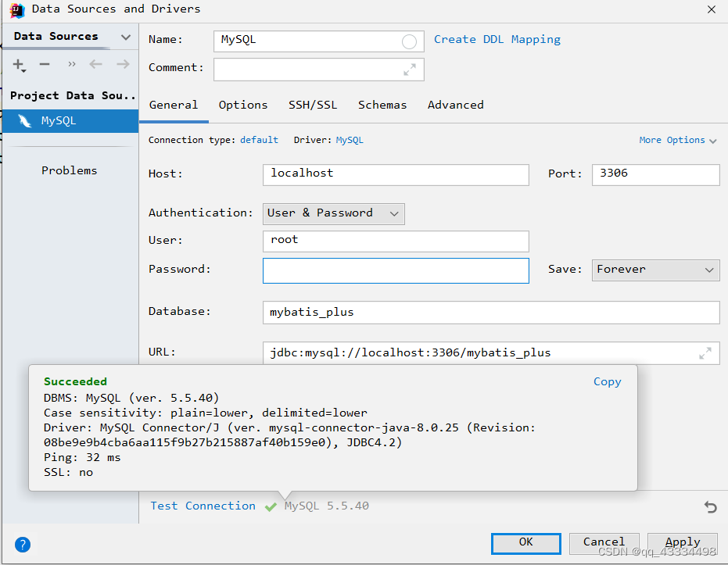Add a new data source with plus icon

[19, 65]
